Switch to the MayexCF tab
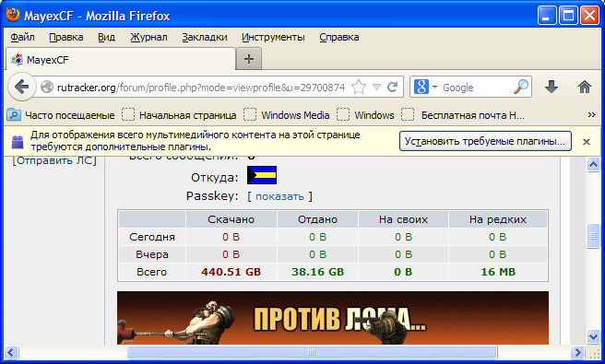605x364 pixels. click(121, 59)
